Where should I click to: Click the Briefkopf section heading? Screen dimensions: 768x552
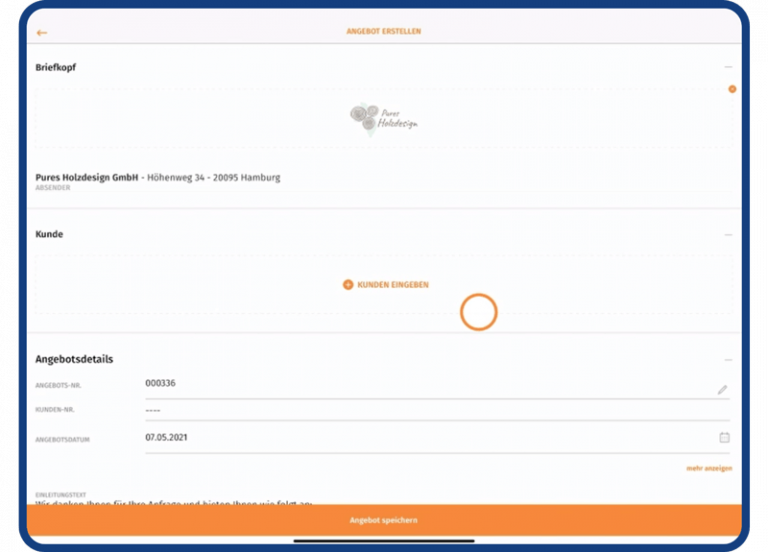[x=56, y=67]
